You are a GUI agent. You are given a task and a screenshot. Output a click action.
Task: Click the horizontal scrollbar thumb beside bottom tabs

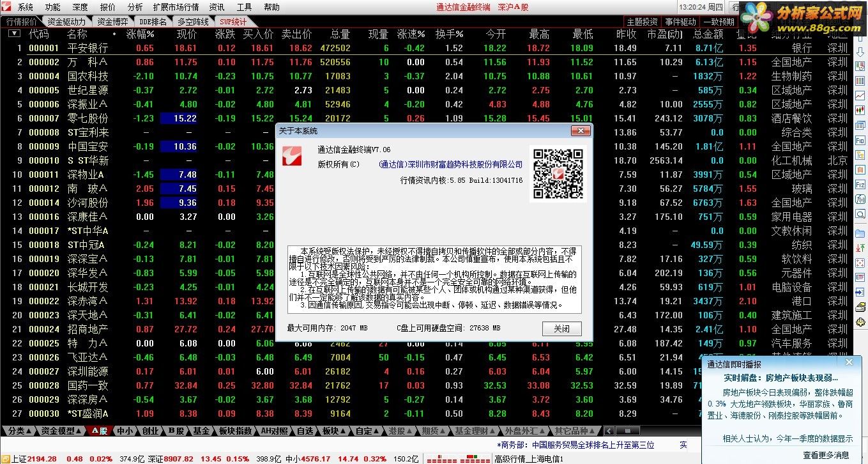628,431
